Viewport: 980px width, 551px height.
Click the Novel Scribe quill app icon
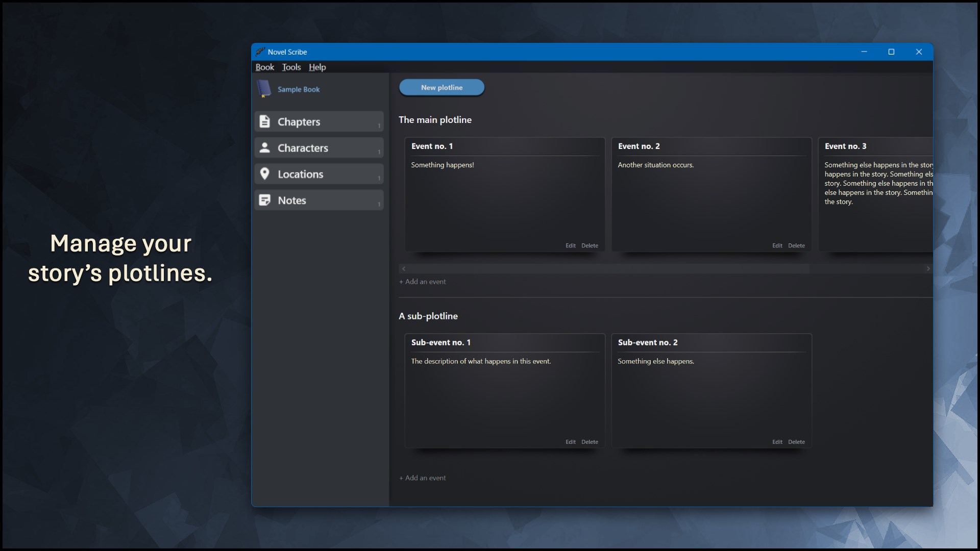pos(260,52)
